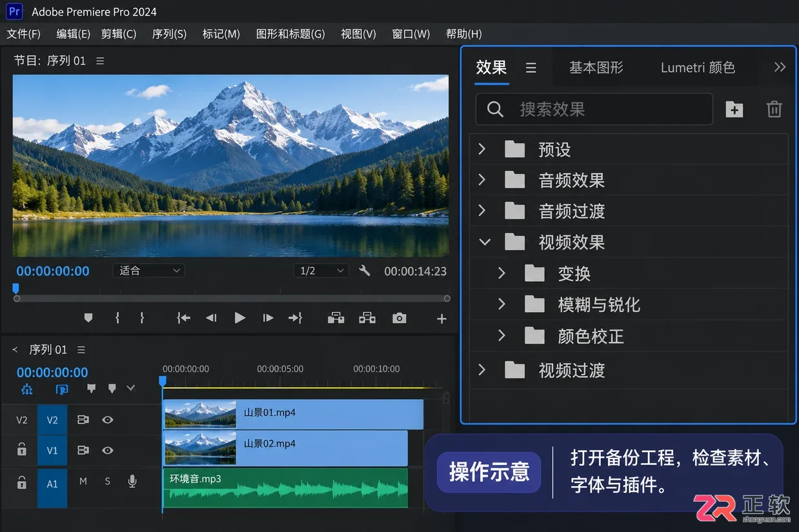Click the Lift button
799x532 pixels.
pyautogui.click(x=336, y=318)
